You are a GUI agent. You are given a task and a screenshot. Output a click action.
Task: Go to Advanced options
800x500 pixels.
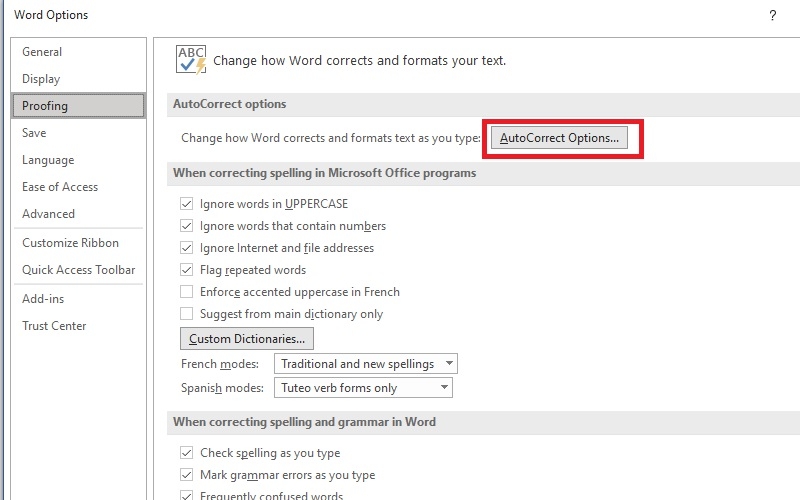pos(48,214)
